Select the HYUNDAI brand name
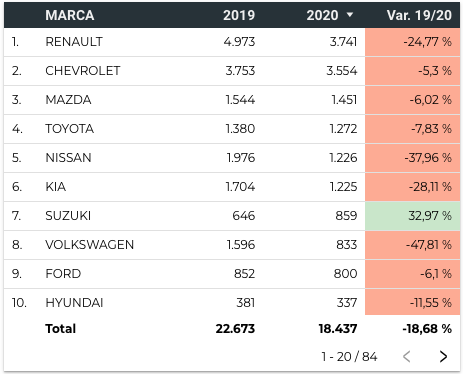 tap(74, 303)
